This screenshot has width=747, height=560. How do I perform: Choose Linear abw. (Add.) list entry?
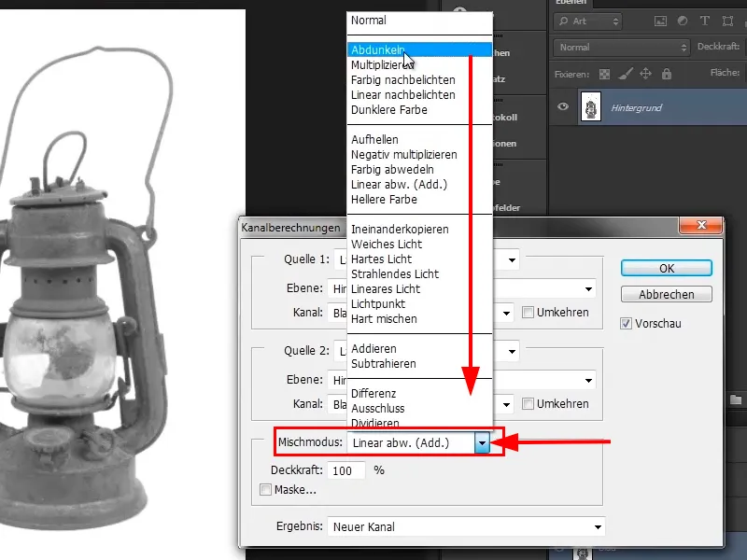[x=419, y=184]
